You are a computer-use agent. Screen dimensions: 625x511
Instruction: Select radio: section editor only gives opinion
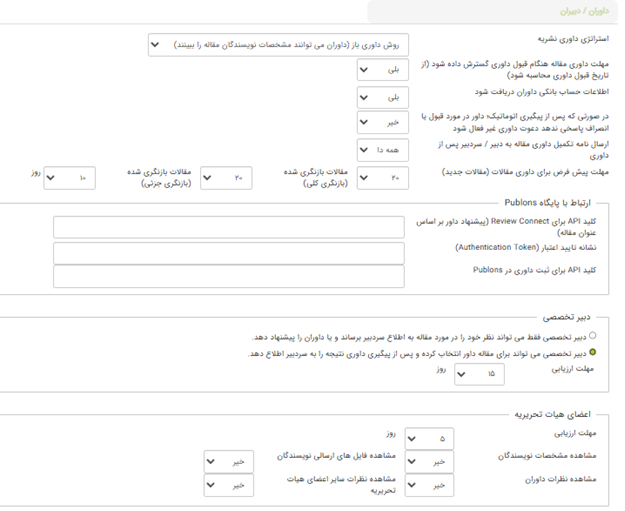(594, 337)
